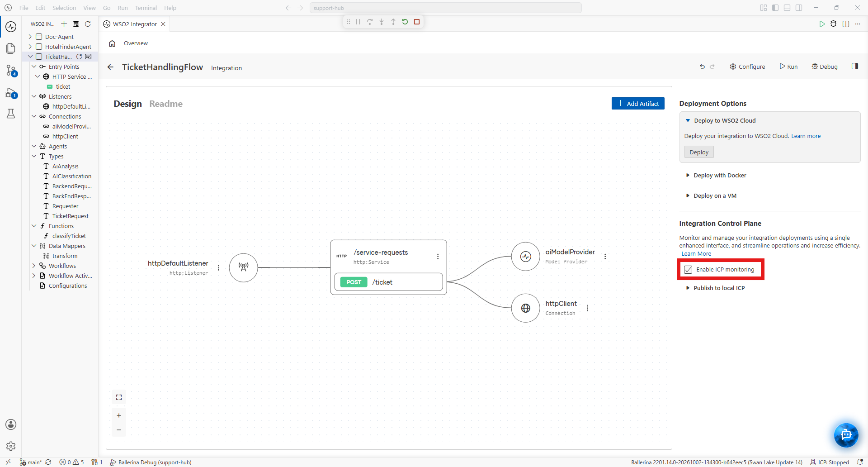Open the Selection menu
The height and width of the screenshot is (467, 868).
[x=64, y=8]
